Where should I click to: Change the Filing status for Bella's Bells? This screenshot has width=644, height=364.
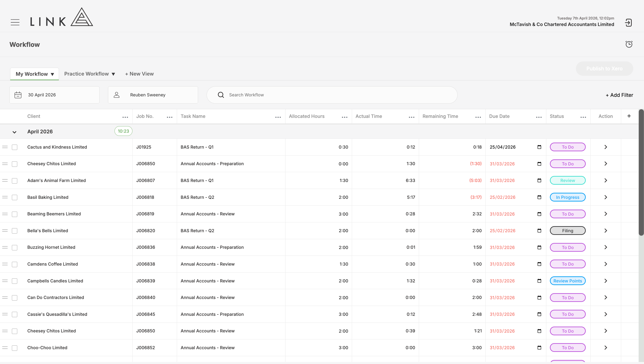(568, 231)
